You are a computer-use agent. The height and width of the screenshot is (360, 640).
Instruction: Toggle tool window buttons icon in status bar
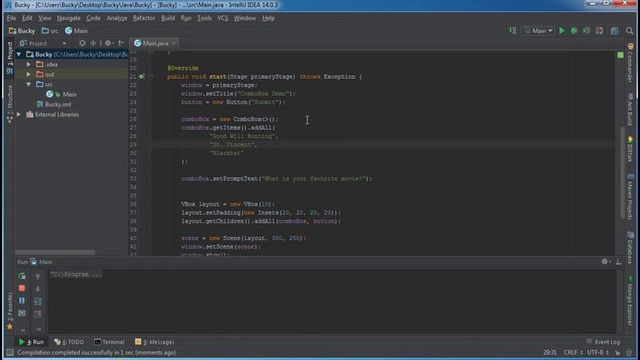click(10, 352)
